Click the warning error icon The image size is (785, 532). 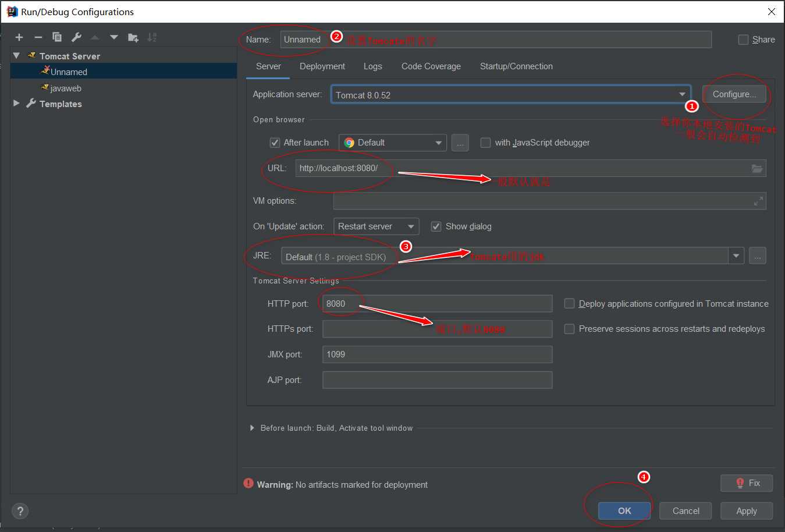tap(248, 483)
